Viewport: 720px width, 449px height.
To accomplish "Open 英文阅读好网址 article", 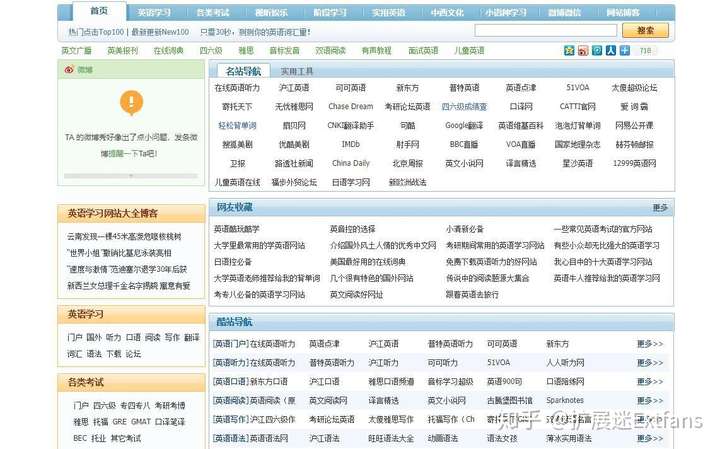I will [356, 294].
